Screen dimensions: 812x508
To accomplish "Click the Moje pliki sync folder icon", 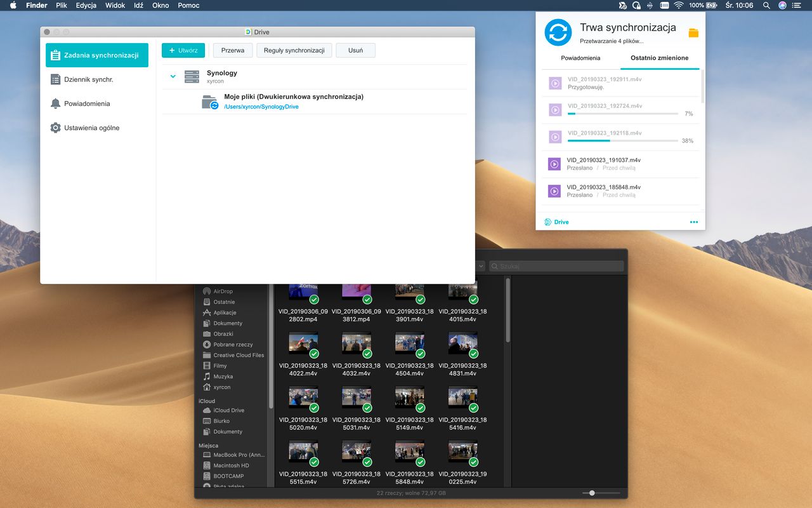I will (210, 102).
